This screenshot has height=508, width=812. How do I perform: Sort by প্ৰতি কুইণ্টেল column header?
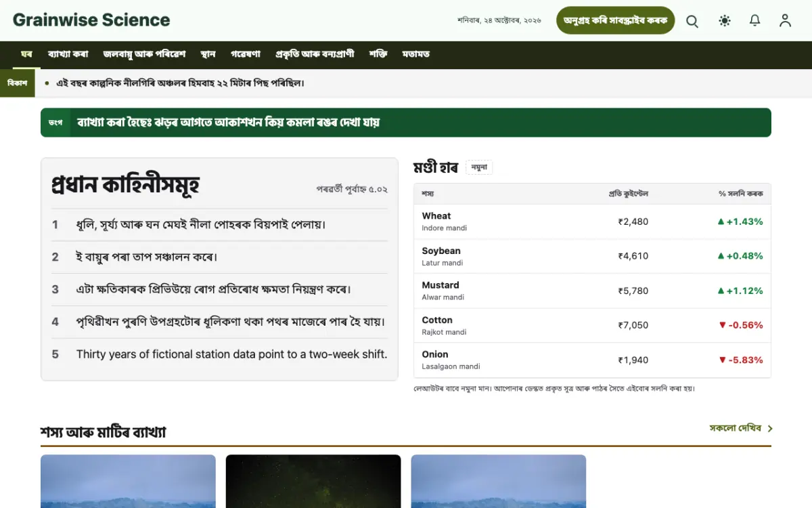tap(628, 194)
